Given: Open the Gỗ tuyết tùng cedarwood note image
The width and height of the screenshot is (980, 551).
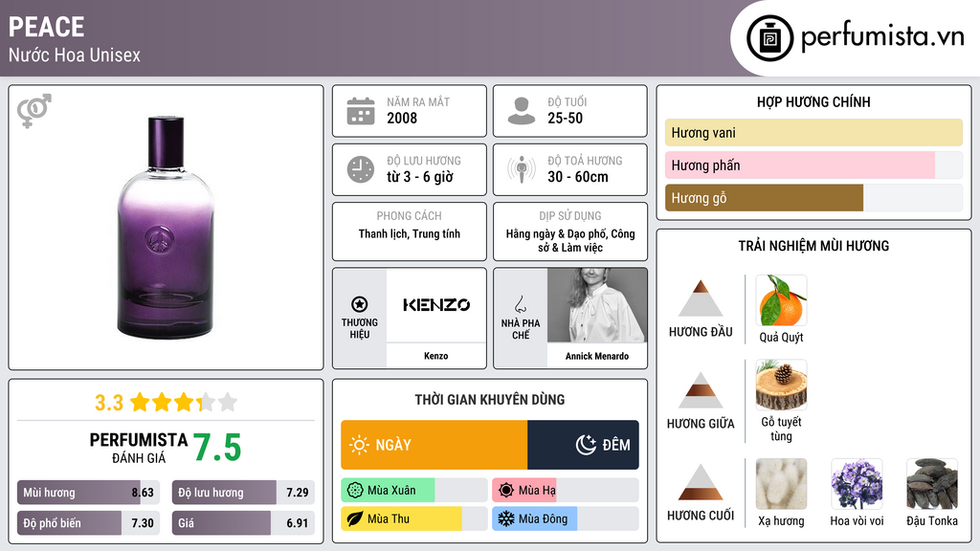Looking at the screenshot, I should [781, 385].
